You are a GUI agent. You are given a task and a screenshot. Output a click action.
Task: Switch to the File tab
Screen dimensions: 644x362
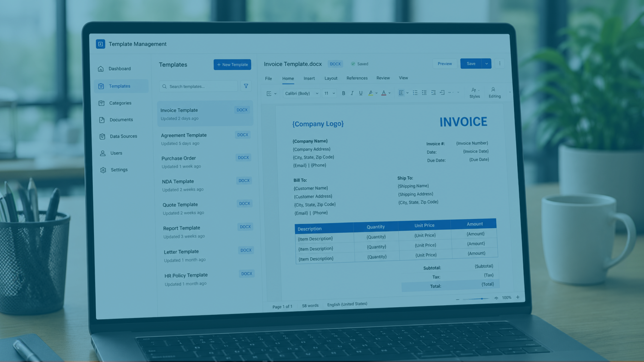269,78
